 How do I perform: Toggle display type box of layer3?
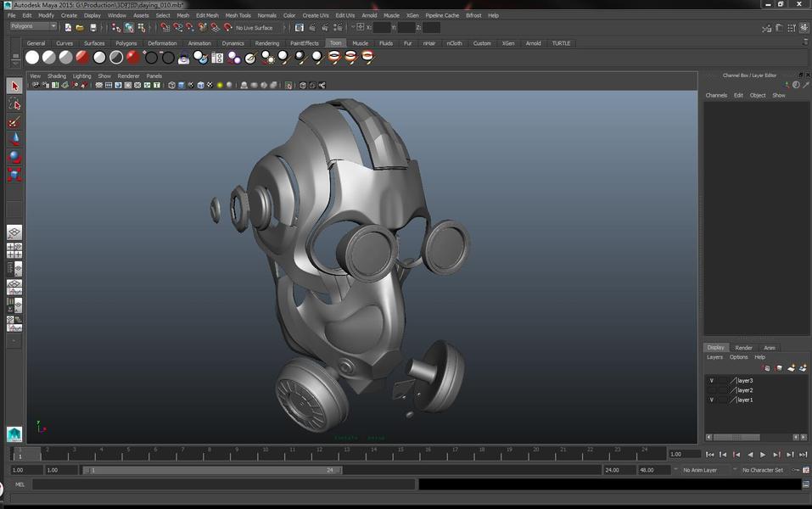tap(722, 381)
